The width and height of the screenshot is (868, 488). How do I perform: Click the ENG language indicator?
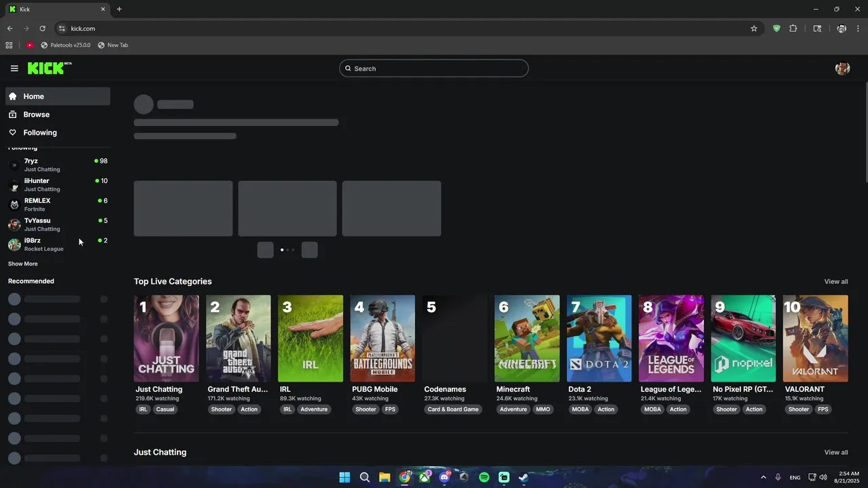point(795,477)
